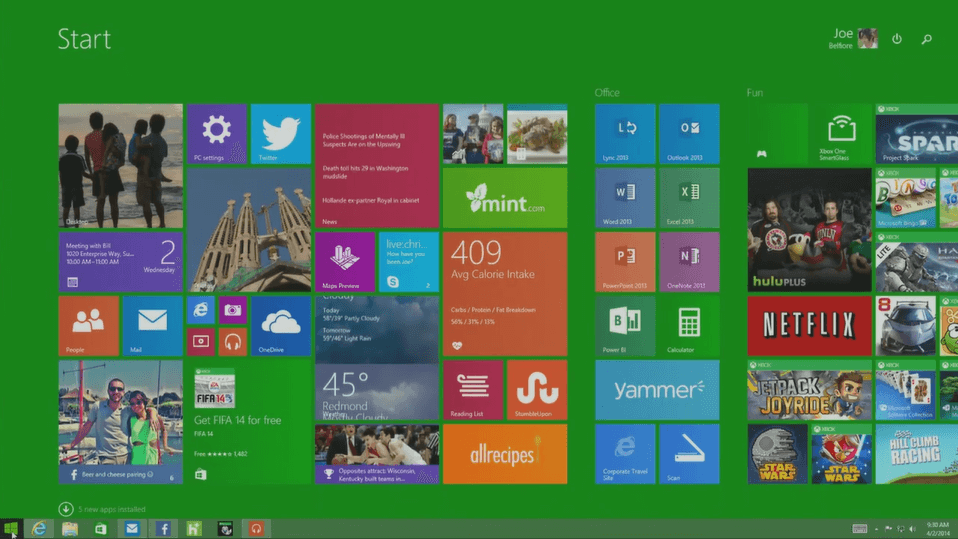Viewport: 958px width, 539px height.
Task: Launch the Twitter tile
Action: coord(281,134)
